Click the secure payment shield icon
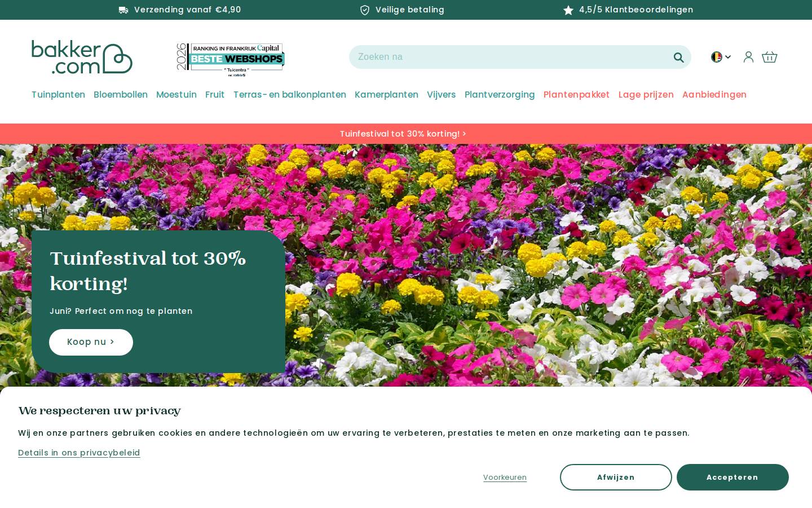 click(x=365, y=10)
